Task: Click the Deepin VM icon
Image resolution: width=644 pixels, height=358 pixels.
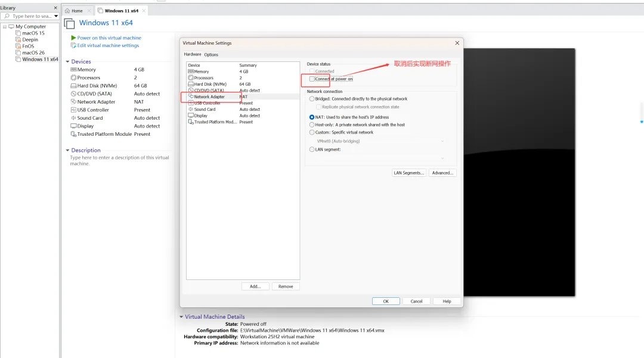Action: 18,39
